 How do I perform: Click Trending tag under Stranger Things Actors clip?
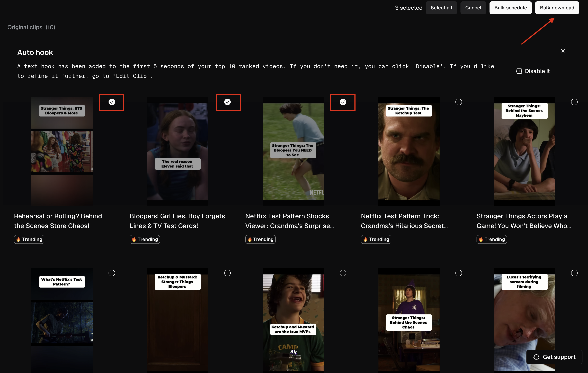[492, 239]
